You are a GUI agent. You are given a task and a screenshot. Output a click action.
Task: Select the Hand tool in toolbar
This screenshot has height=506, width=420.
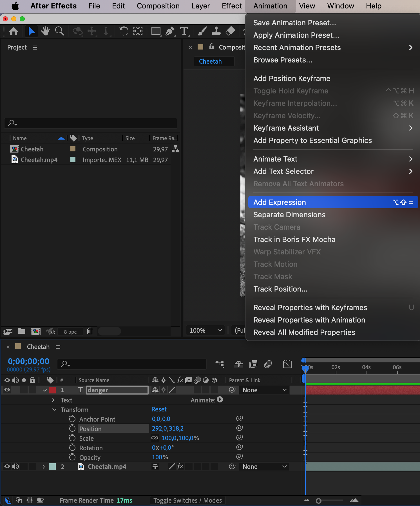pos(45,31)
